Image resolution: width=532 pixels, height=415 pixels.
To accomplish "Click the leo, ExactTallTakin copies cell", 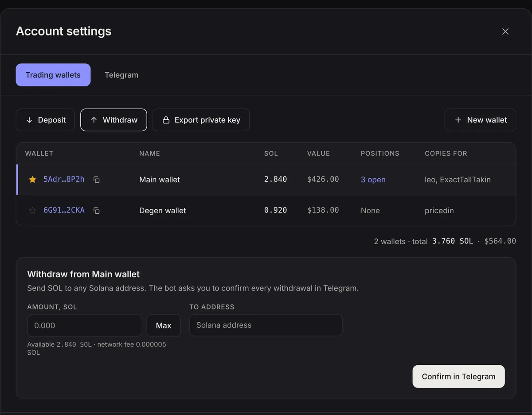I will (x=458, y=180).
